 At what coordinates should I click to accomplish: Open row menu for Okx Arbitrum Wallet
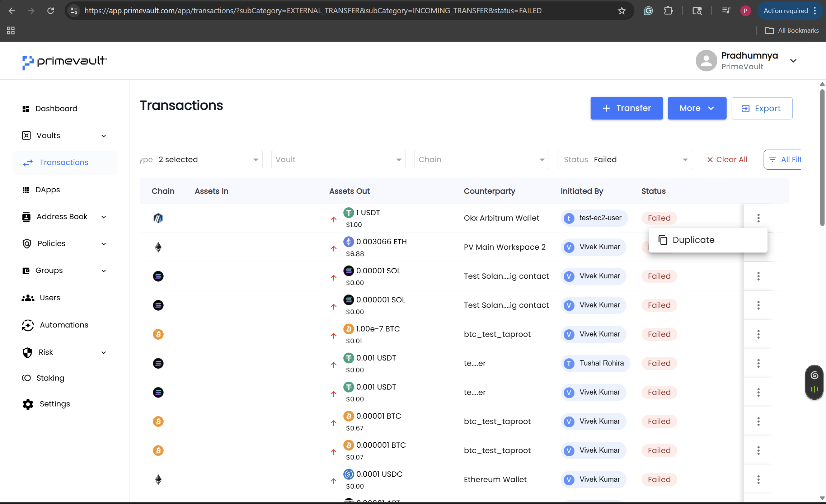[758, 218]
